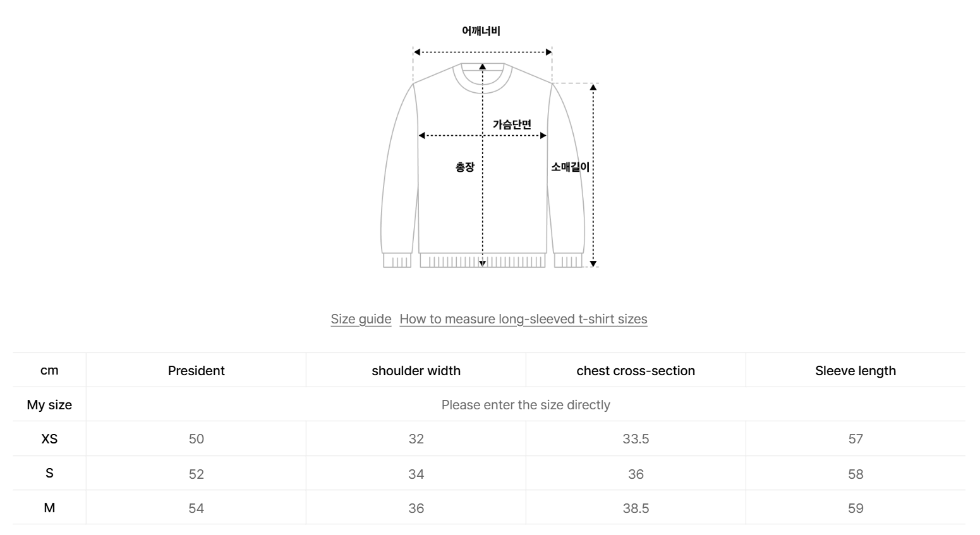Select the 59 sleeve length value for M
This screenshot has width=980, height=535.
tap(856, 508)
